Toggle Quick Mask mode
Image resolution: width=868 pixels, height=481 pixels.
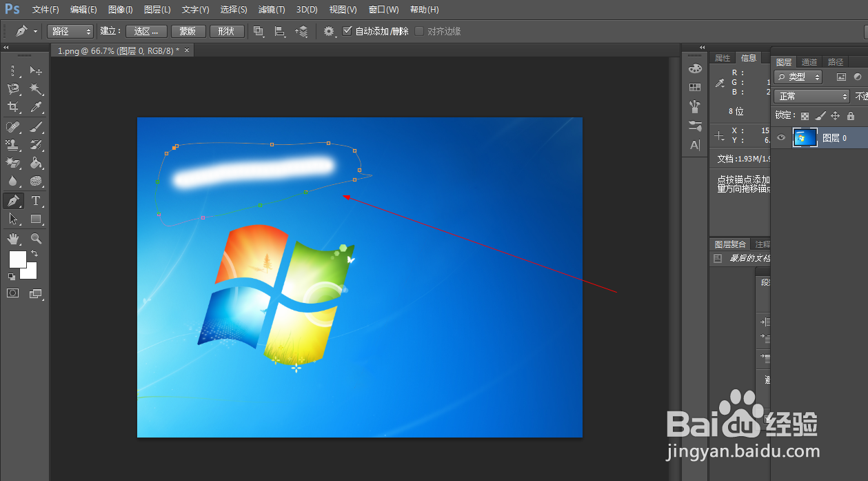13,293
